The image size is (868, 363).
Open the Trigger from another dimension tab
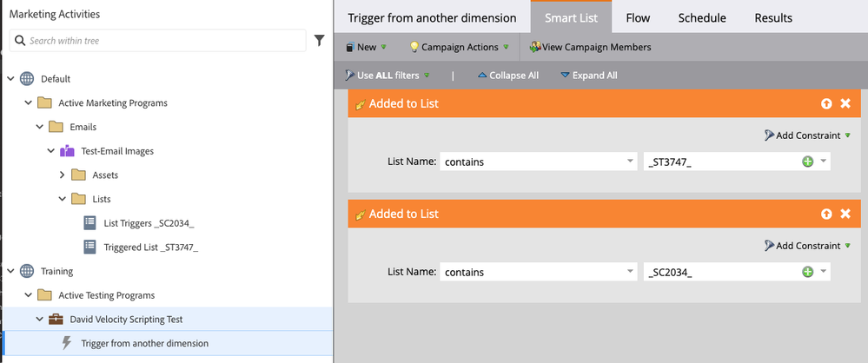pos(432,17)
